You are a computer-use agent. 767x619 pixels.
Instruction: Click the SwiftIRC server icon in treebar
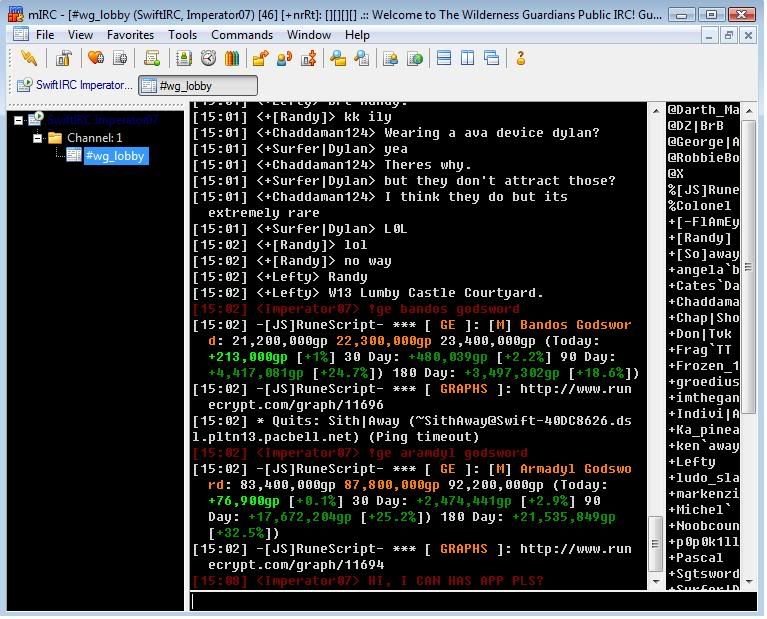(36, 119)
